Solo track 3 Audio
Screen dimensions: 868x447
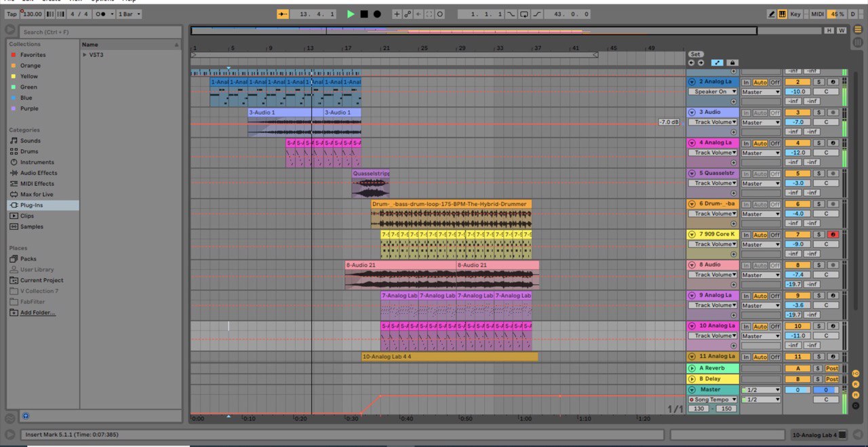[818, 113]
